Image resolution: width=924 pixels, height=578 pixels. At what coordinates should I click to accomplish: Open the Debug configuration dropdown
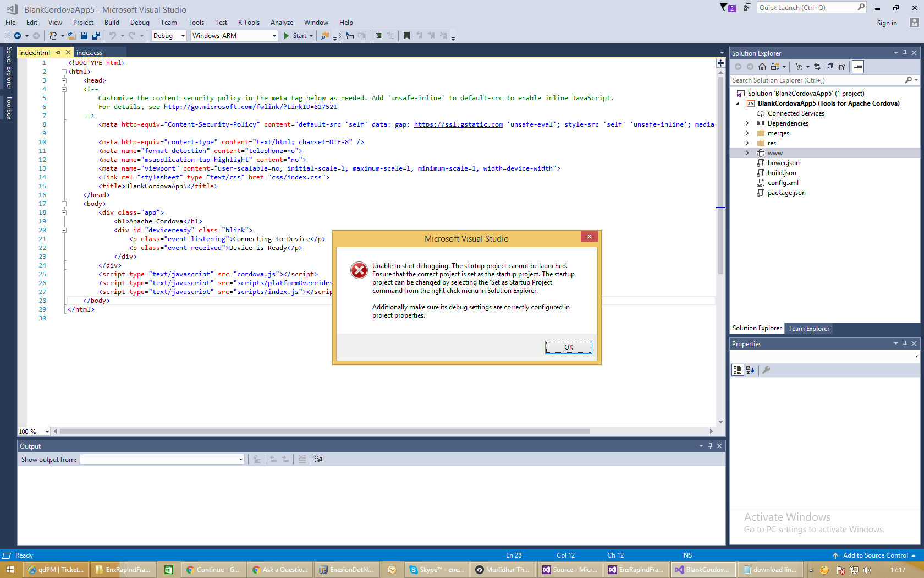(183, 36)
